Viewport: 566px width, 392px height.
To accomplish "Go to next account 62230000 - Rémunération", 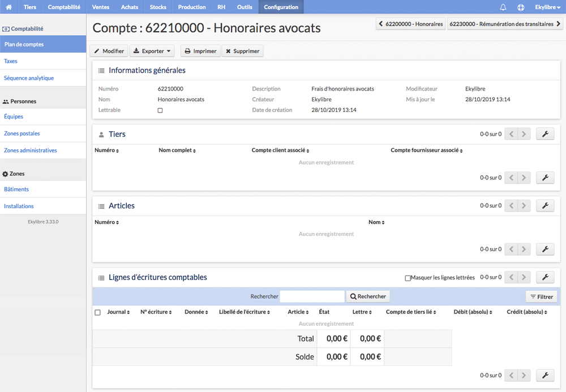I will click(505, 24).
